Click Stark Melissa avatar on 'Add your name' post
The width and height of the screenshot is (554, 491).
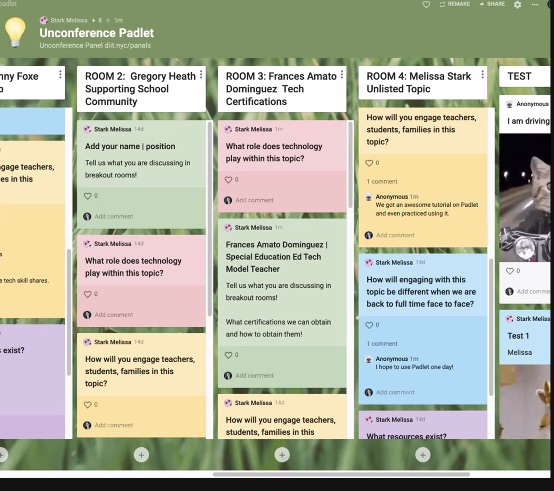click(x=87, y=129)
